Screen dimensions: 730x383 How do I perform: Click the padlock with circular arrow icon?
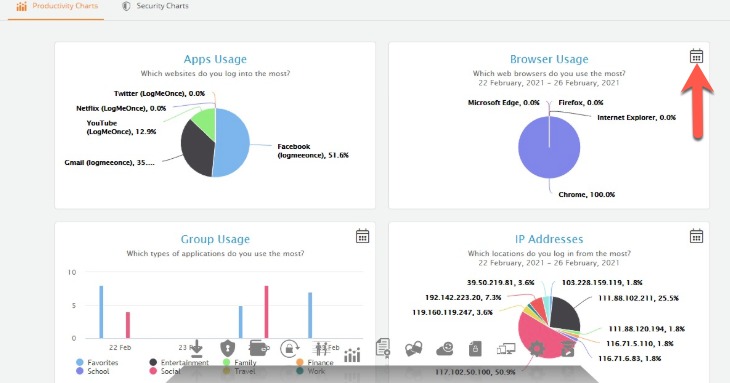pos(289,348)
